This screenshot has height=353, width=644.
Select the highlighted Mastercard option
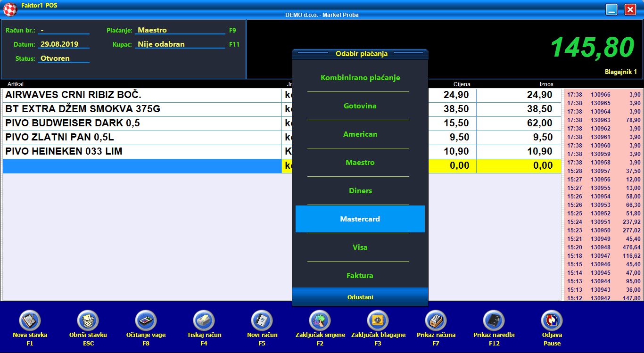point(360,219)
